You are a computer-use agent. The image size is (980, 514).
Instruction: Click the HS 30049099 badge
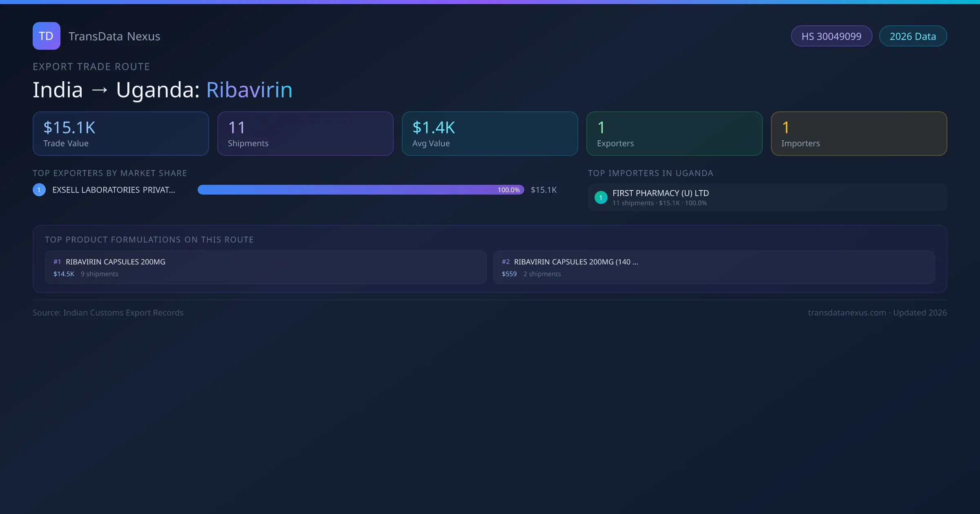831,36
